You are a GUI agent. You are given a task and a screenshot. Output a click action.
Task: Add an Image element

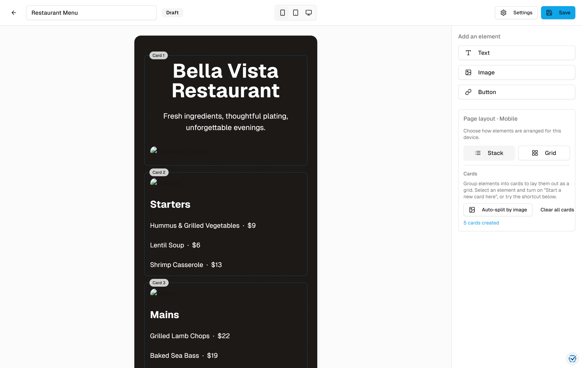tap(517, 72)
